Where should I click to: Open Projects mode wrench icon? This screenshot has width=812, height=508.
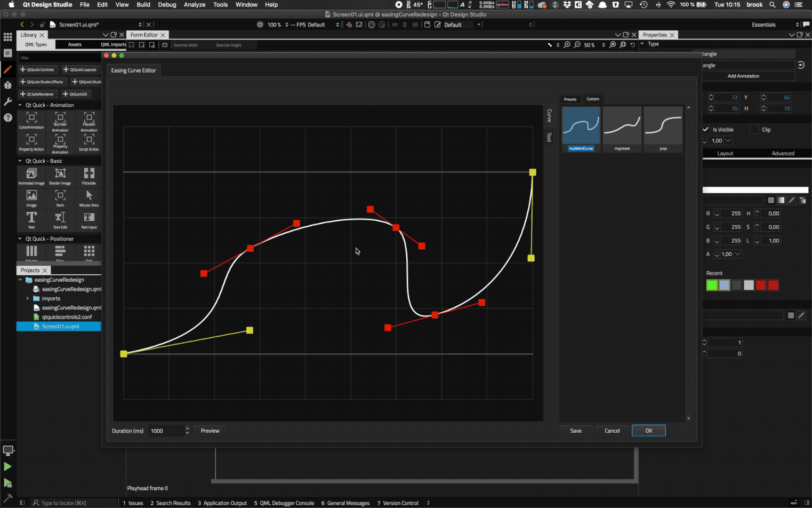coord(7,101)
